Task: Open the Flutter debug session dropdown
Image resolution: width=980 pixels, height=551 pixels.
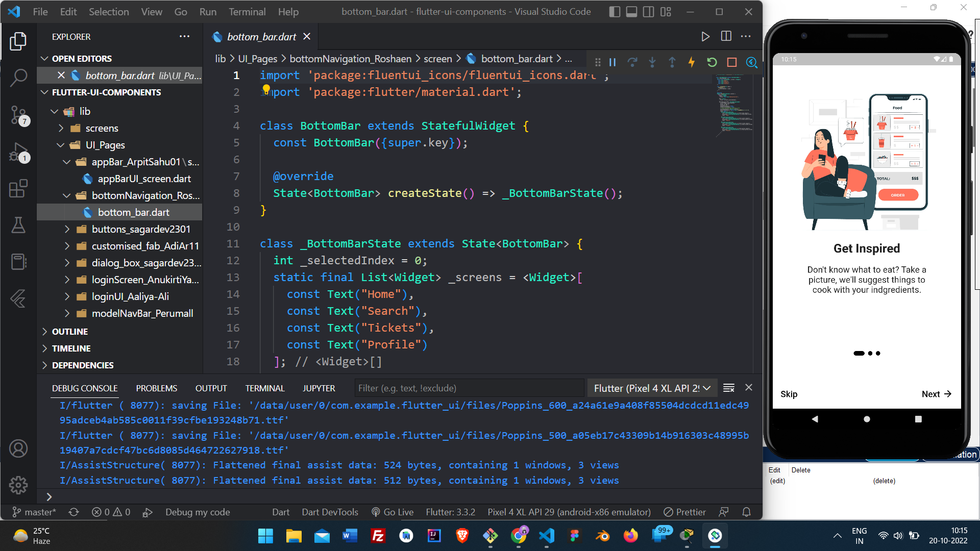Action: (652, 388)
